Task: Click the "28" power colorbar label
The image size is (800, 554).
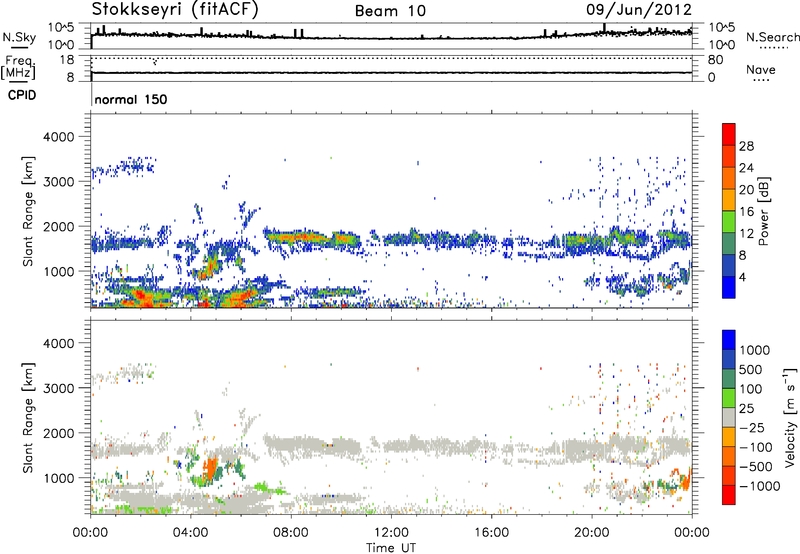Action: (746, 146)
